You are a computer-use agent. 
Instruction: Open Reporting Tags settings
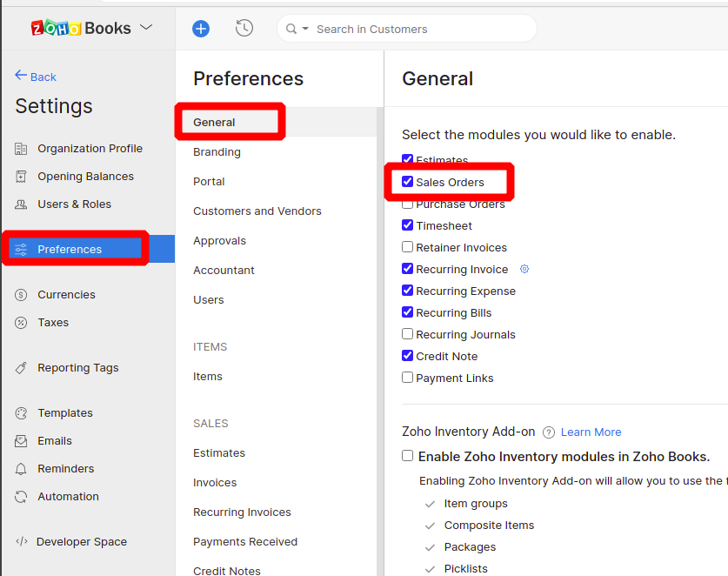click(78, 368)
